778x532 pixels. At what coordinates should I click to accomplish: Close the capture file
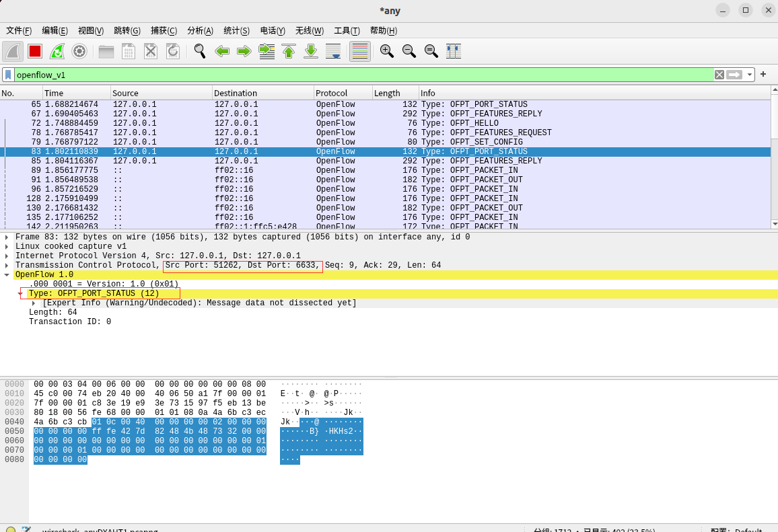coord(151,51)
